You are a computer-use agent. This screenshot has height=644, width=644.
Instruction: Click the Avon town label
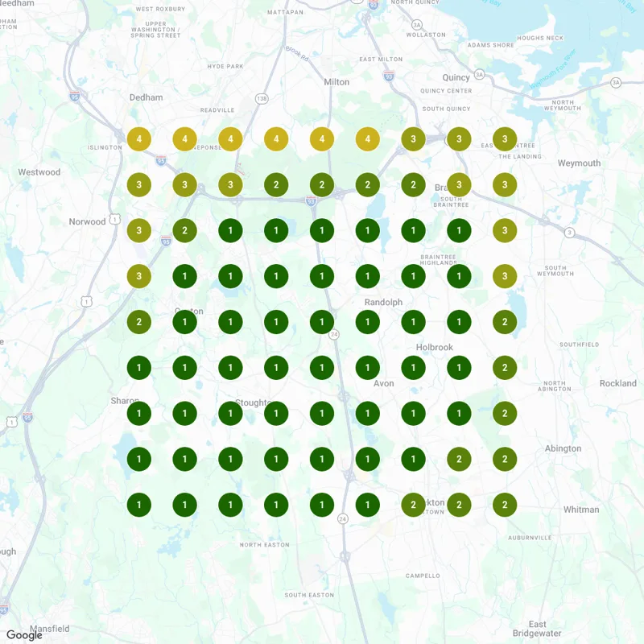coord(384,384)
